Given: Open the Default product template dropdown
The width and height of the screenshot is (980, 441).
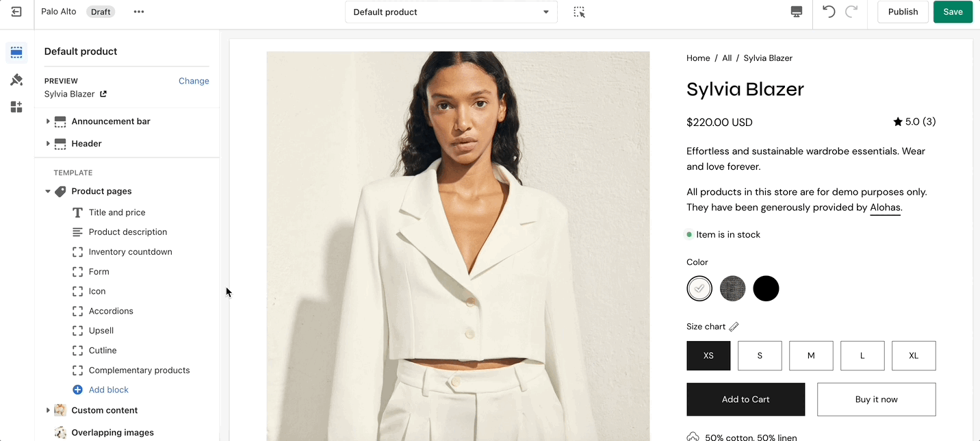Looking at the screenshot, I should [x=451, y=12].
